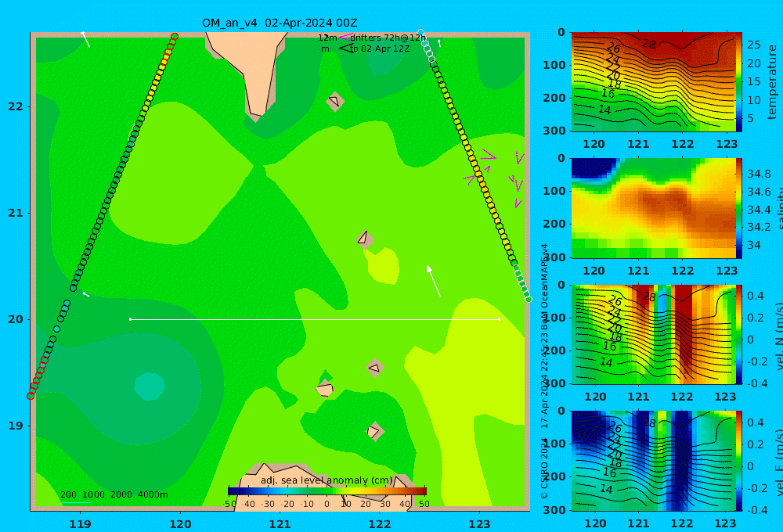783x532 pixels.
Task: Click the 28 contour label in temperature panel
Action: click(x=648, y=45)
